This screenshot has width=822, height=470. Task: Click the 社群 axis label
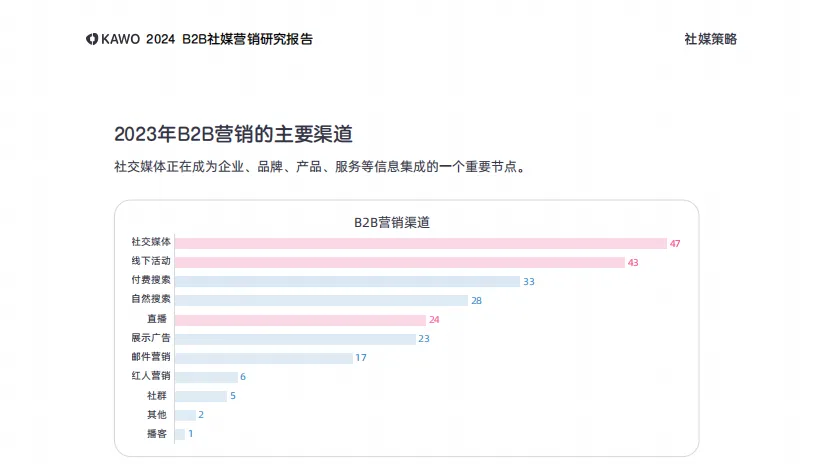[157, 396]
